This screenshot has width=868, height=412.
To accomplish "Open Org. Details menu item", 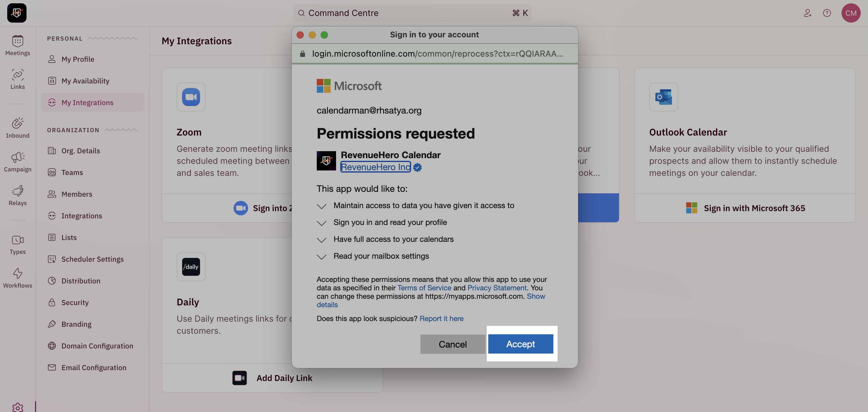I will 92,151.
